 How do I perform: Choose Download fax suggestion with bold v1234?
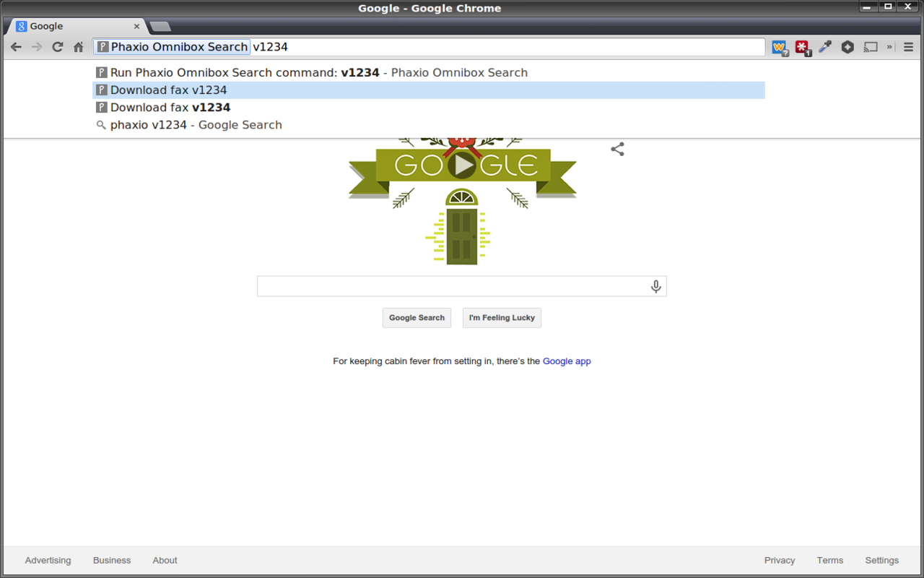coord(429,107)
